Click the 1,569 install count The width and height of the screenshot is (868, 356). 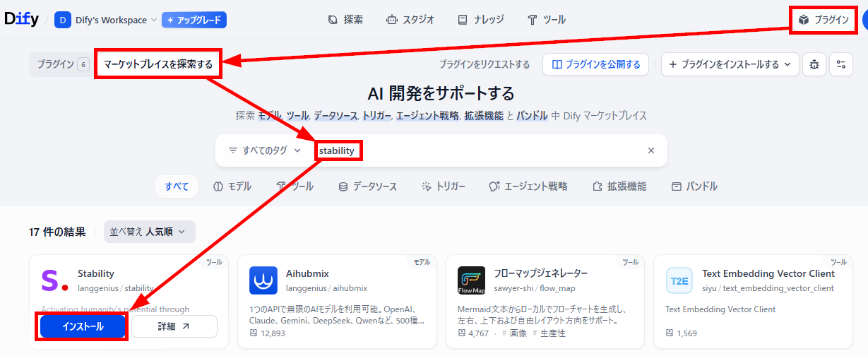tap(682, 333)
